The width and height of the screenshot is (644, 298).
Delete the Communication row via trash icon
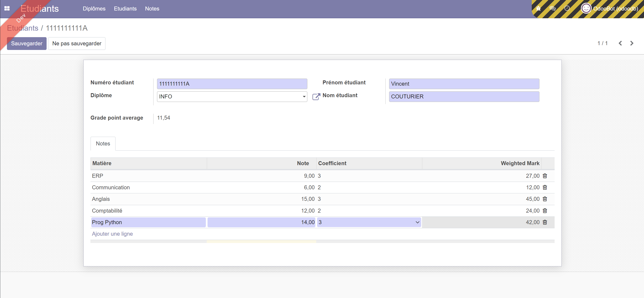coord(545,187)
